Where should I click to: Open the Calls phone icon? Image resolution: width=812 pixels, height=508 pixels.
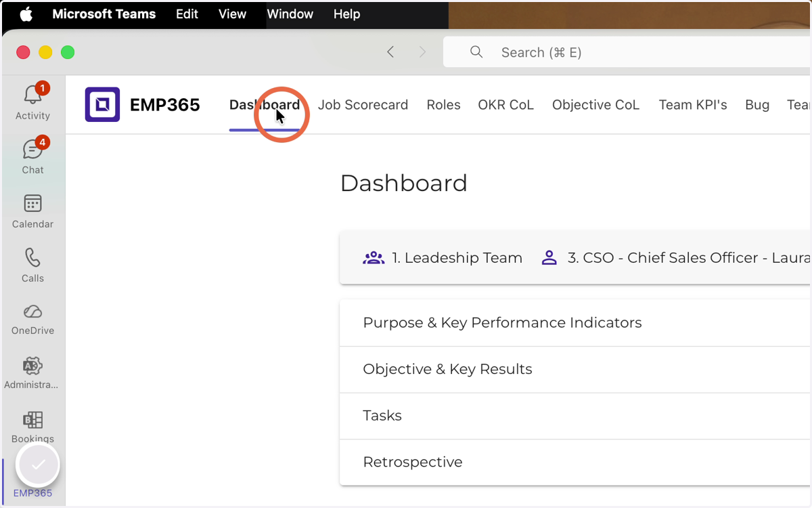point(32,257)
